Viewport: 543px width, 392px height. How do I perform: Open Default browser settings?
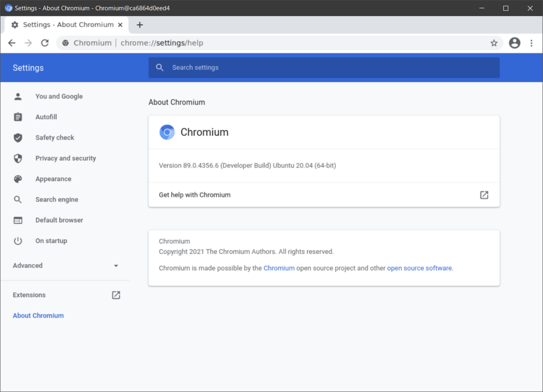click(x=59, y=220)
